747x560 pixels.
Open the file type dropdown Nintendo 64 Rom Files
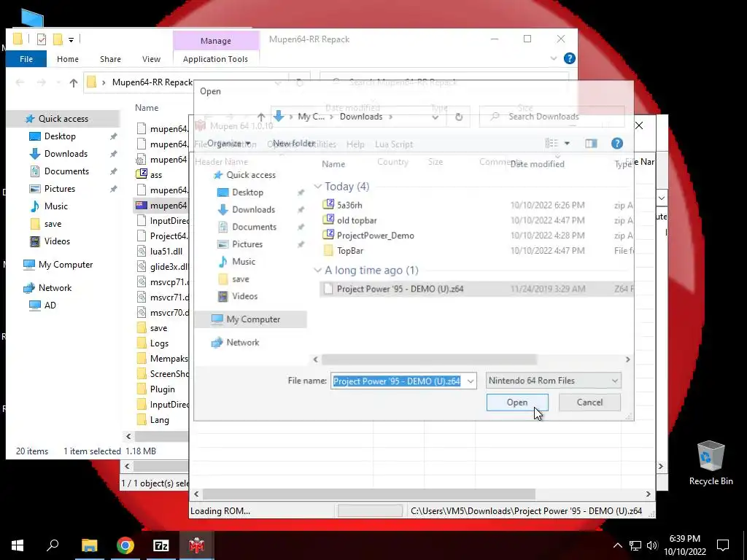coord(553,381)
